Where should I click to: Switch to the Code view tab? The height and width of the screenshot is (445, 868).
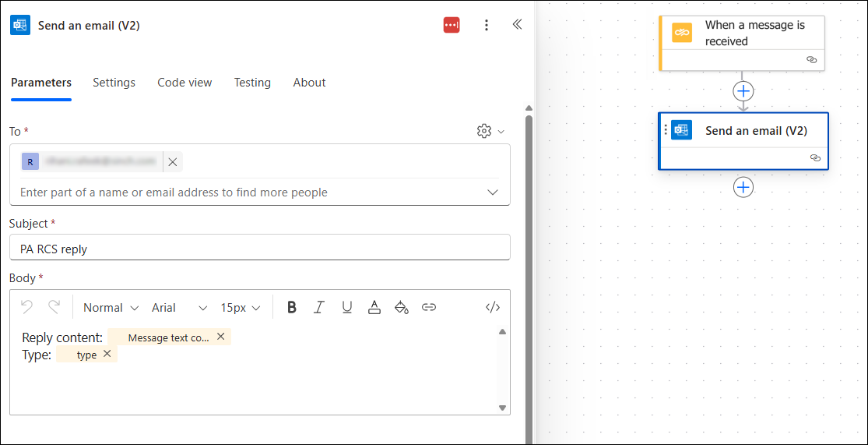[185, 83]
